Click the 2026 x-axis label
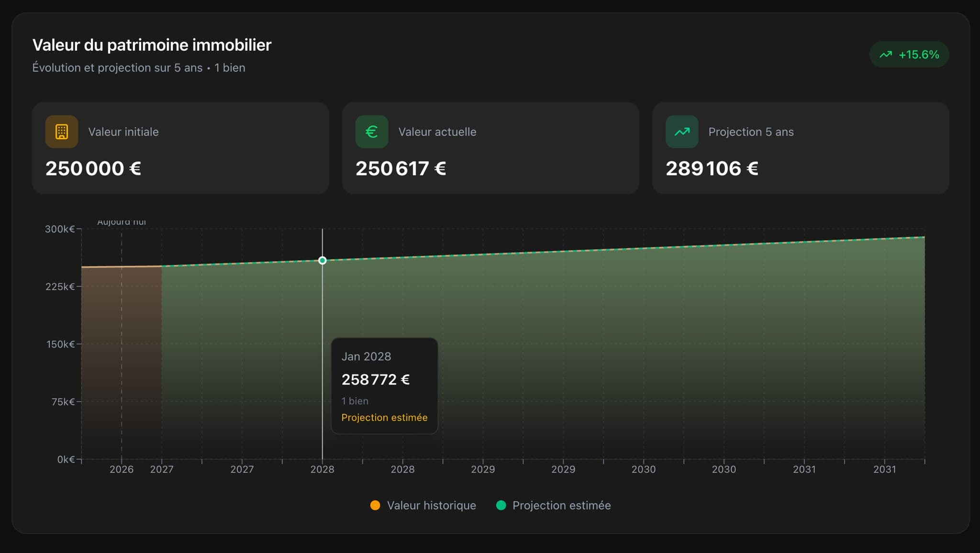 click(122, 469)
